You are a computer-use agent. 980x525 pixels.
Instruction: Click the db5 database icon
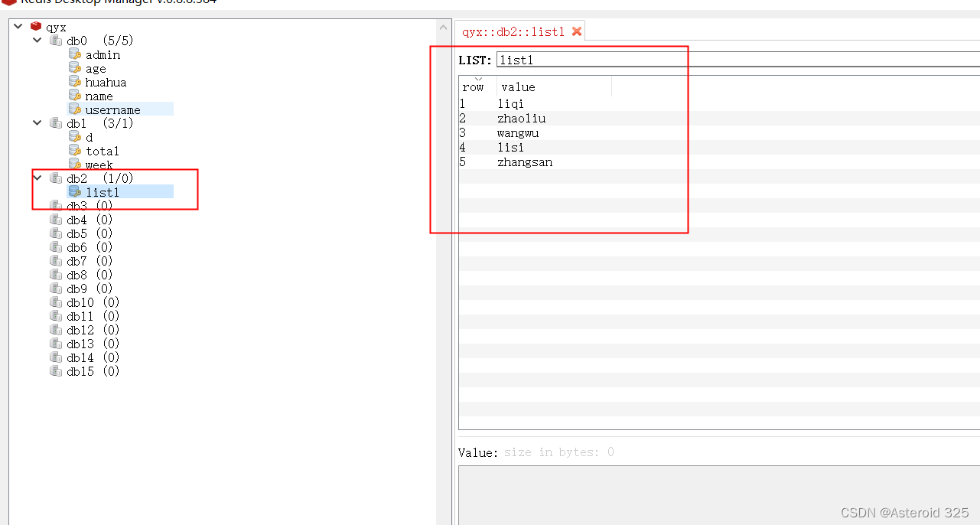(56, 233)
